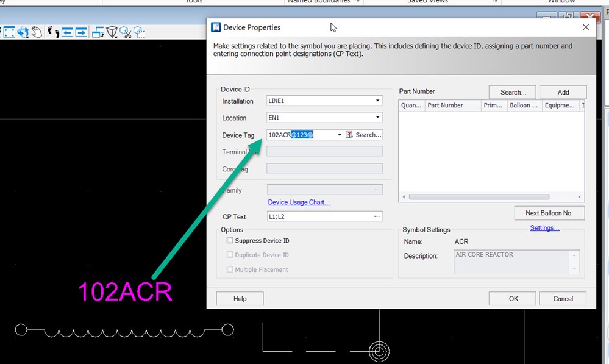Click the Balloon ... column header
This screenshot has width=609, height=364.
[524, 105]
